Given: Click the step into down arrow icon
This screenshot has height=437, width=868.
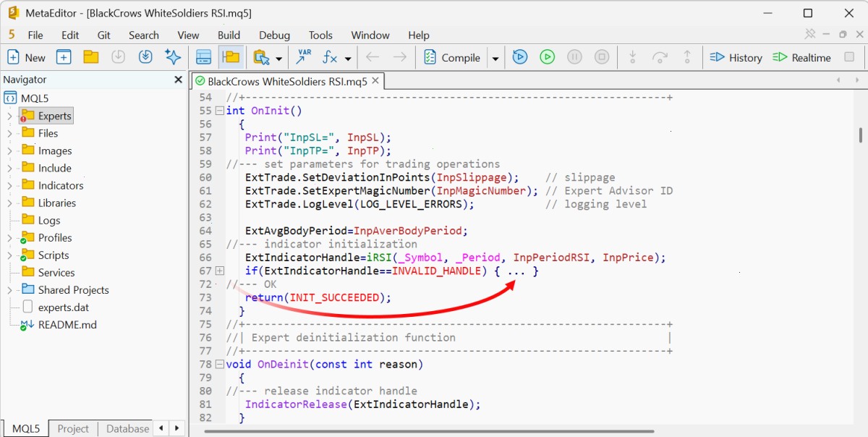Looking at the screenshot, I should (632, 58).
